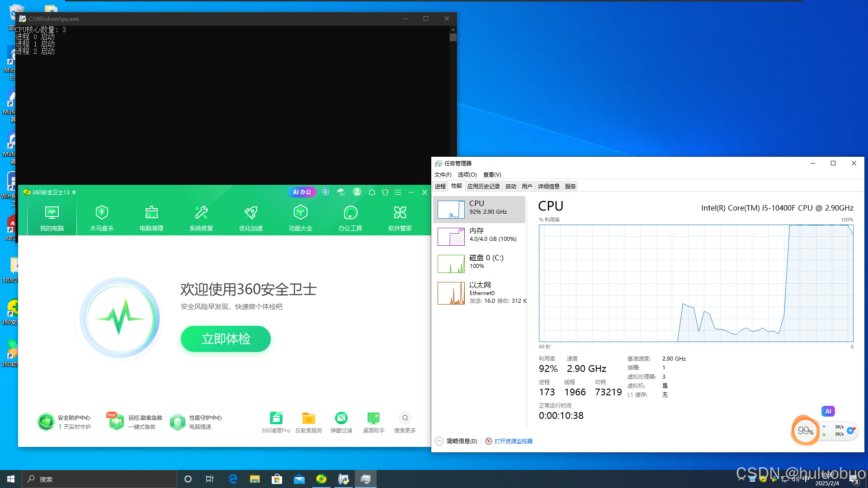Open 360清理Pro shortcut
This screenshot has width=868, height=488.
click(276, 420)
